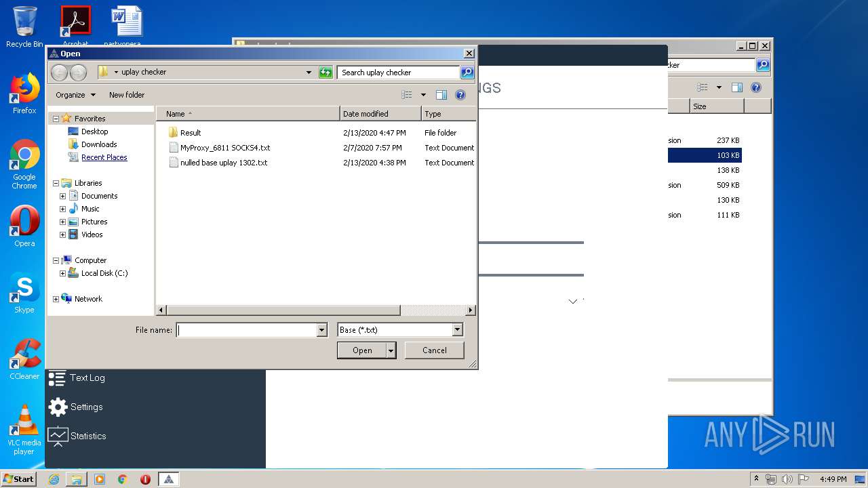
Task: Collapse the Libraries tree section
Action: [x=56, y=183]
